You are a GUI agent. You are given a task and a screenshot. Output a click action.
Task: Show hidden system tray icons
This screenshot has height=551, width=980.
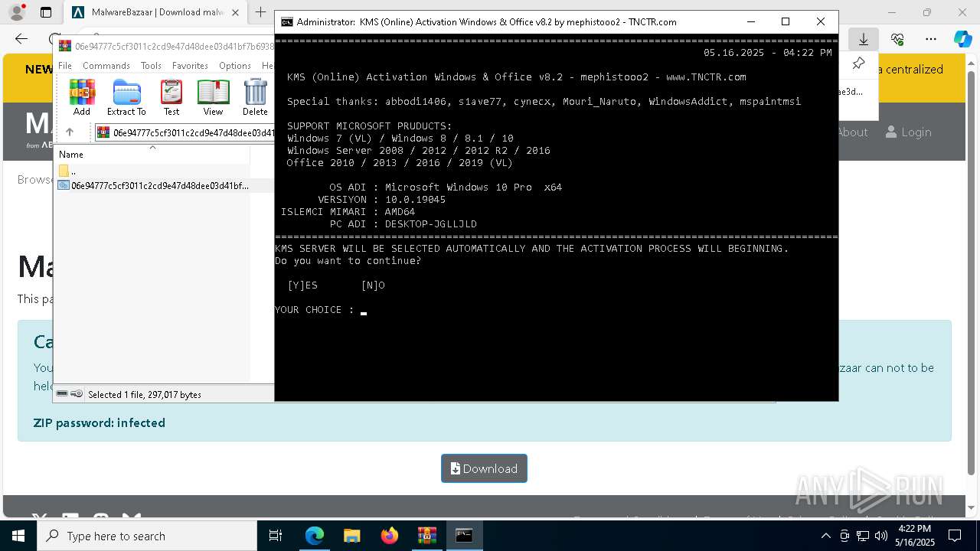pyautogui.click(x=825, y=536)
